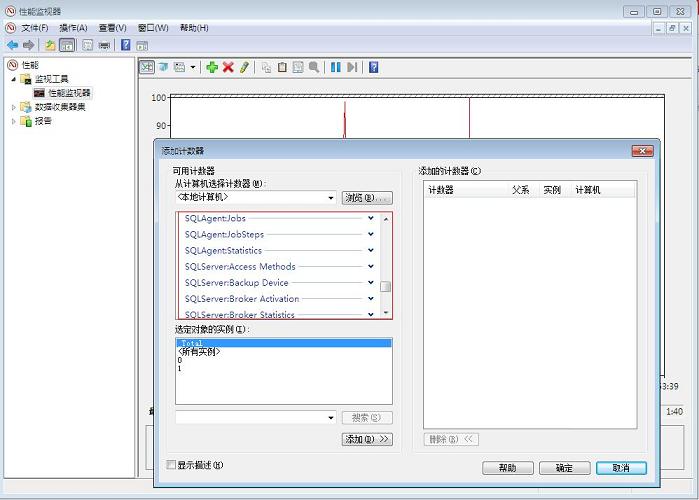Screen dimensions: 699x500
Task: Close the 添加计数器 dialog
Action: (x=642, y=151)
